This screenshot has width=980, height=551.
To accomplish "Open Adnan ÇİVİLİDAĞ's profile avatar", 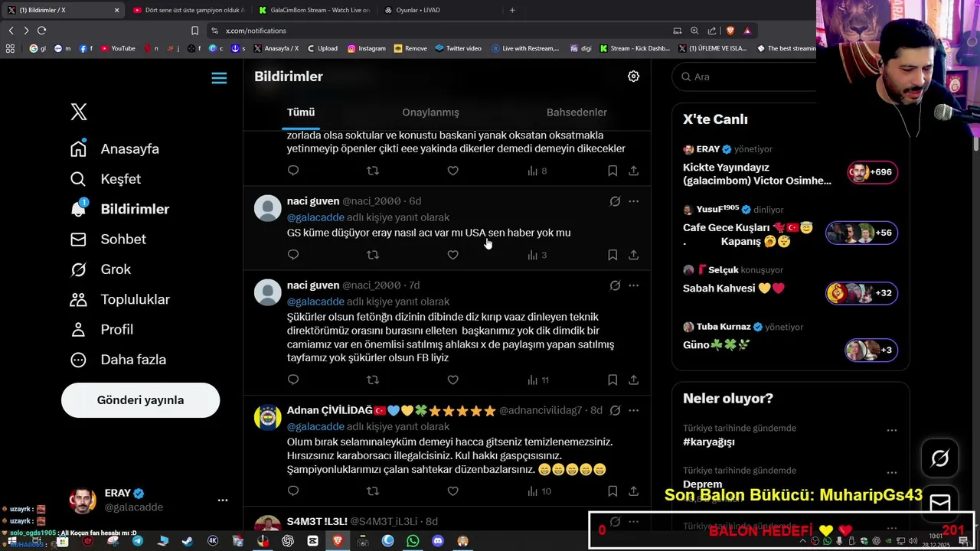I will [268, 418].
